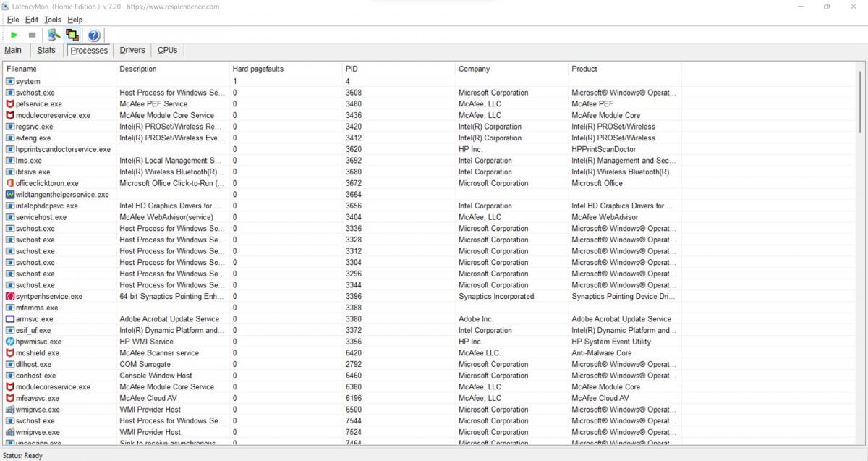Viewport: 868px width, 461px height.
Task: Open help via the blue question mark icon
Action: pos(93,35)
